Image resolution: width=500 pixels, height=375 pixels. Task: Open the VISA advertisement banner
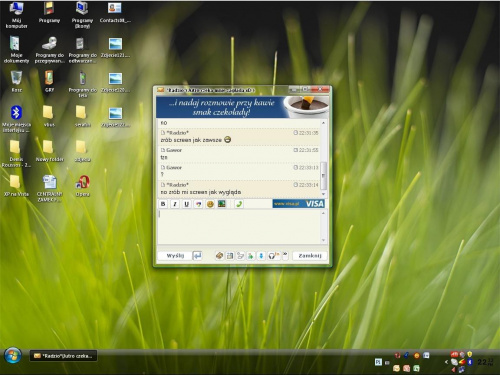298,204
